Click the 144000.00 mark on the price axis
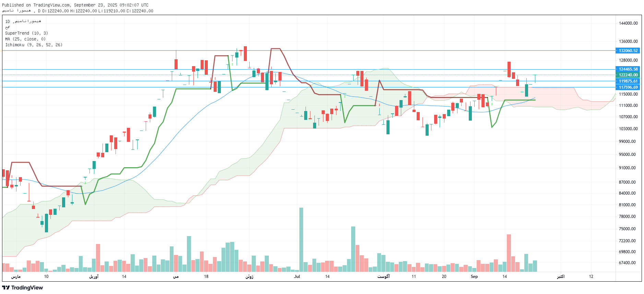644x294 pixels. coord(628,23)
